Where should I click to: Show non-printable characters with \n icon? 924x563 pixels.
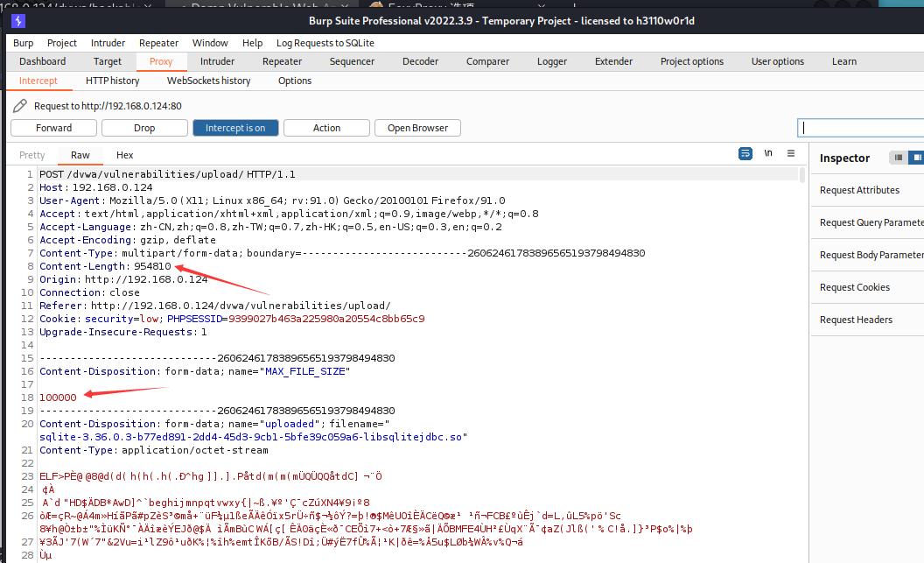[x=768, y=153]
